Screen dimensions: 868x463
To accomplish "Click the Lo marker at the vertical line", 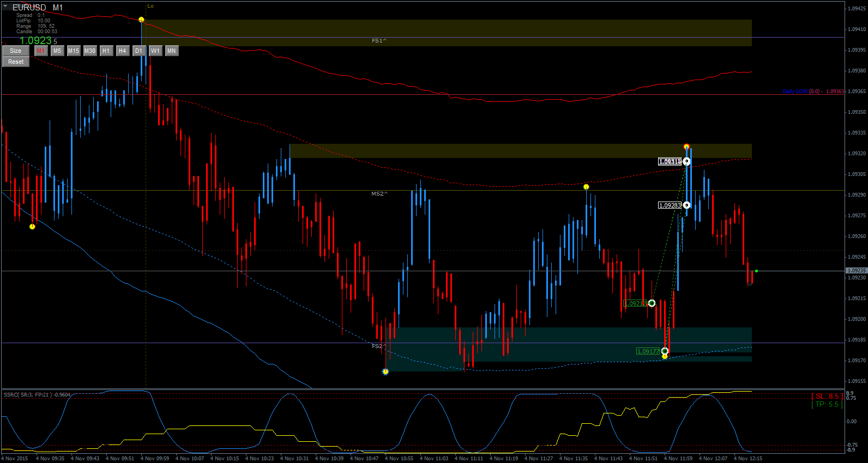I will (x=150, y=6).
